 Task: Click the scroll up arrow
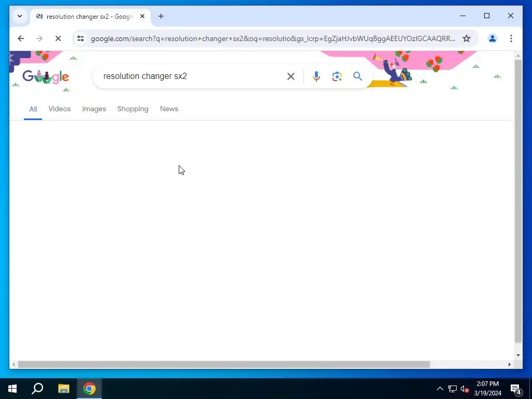(x=518, y=55)
